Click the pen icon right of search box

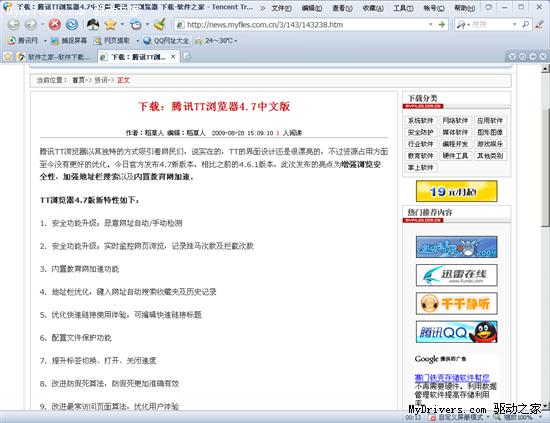539,25
